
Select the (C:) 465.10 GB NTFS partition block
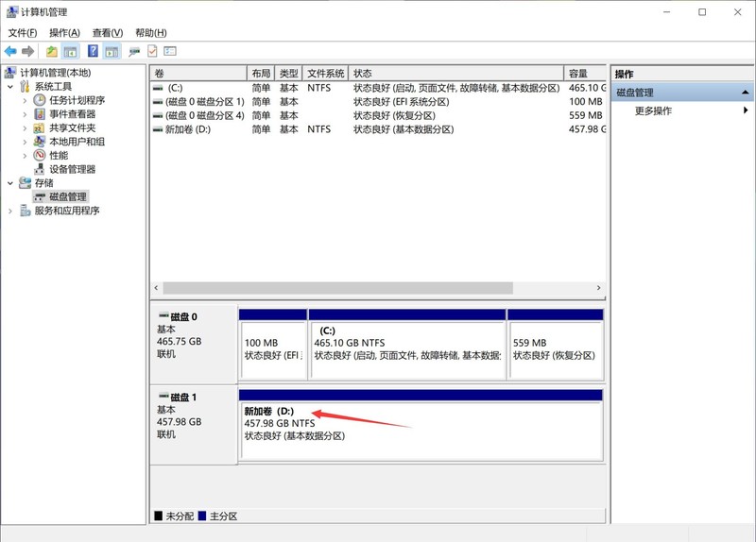(x=407, y=345)
